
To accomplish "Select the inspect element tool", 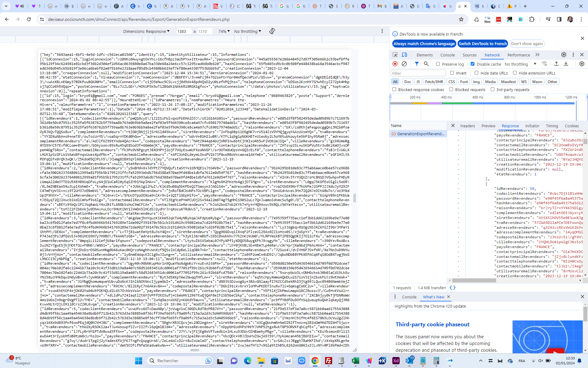I will [395, 55].
